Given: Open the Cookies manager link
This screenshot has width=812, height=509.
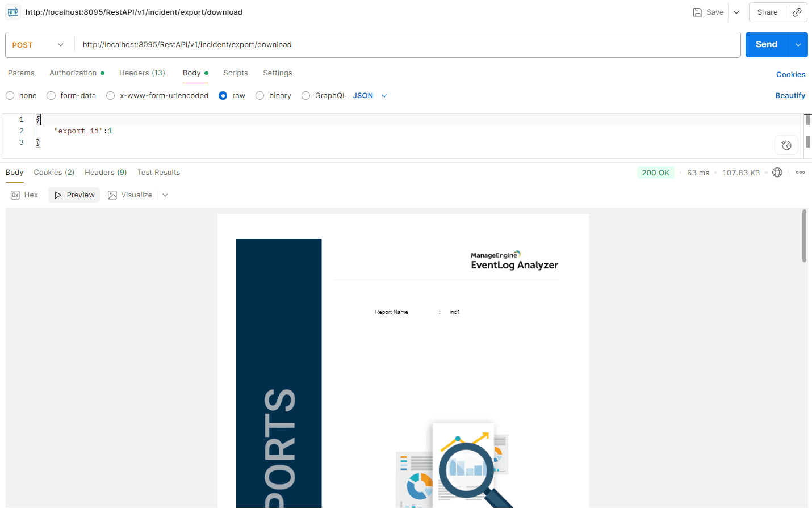Looking at the screenshot, I should pyautogui.click(x=790, y=74).
